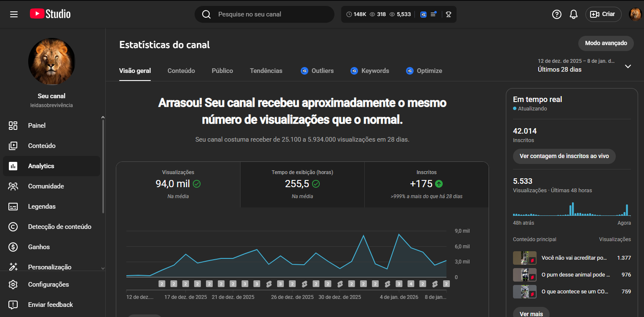The height and width of the screenshot is (317, 644).
Task: Click the video title 'O que acontece se um CO...'
Action: 575,292
